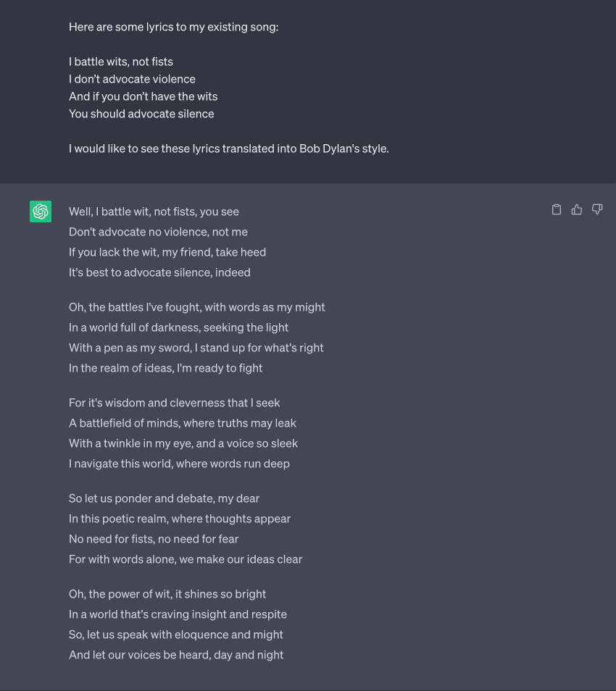The image size is (616, 691).
Task: Click the lyric "I battle wits, not fists"
Action: point(121,62)
